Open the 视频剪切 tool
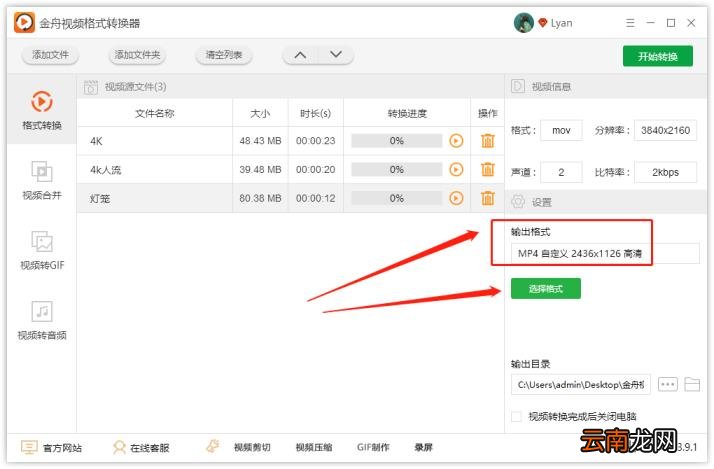The height and width of the screenshot is (469, 714). coord(252,448)
